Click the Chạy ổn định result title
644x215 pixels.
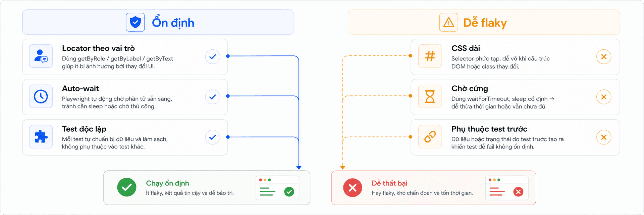click(167, 183)
